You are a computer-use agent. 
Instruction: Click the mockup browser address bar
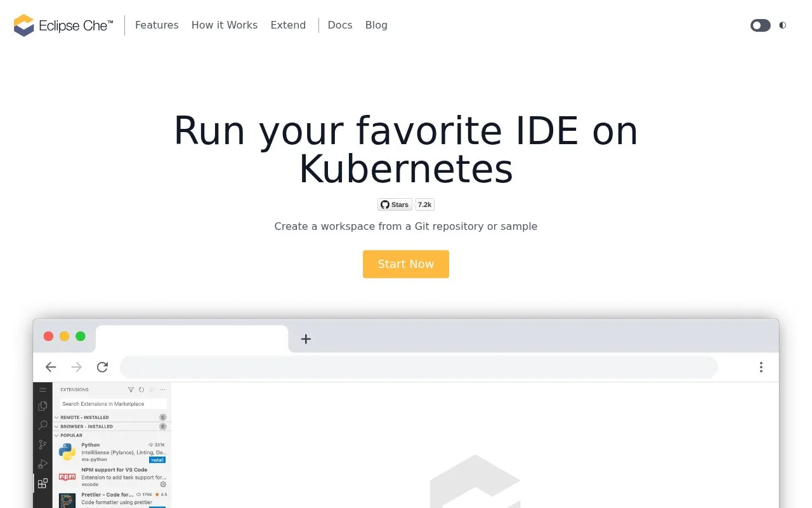(419, 367)
